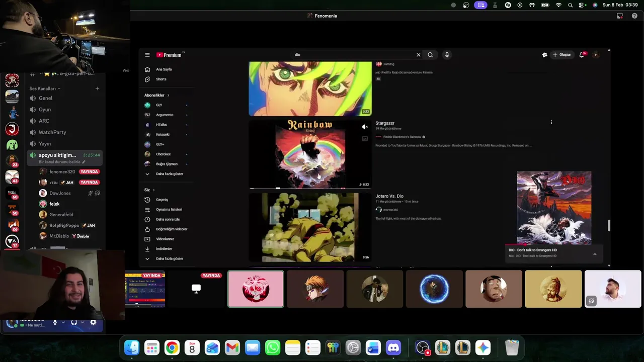
Task: Click the YouTube Premium logo
Action: tap(170, 55)
